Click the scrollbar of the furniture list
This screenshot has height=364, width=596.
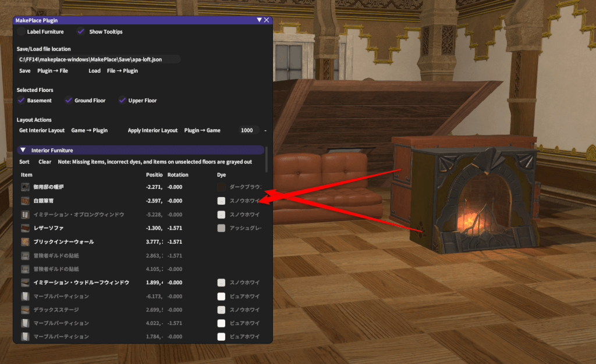point(267,159)
